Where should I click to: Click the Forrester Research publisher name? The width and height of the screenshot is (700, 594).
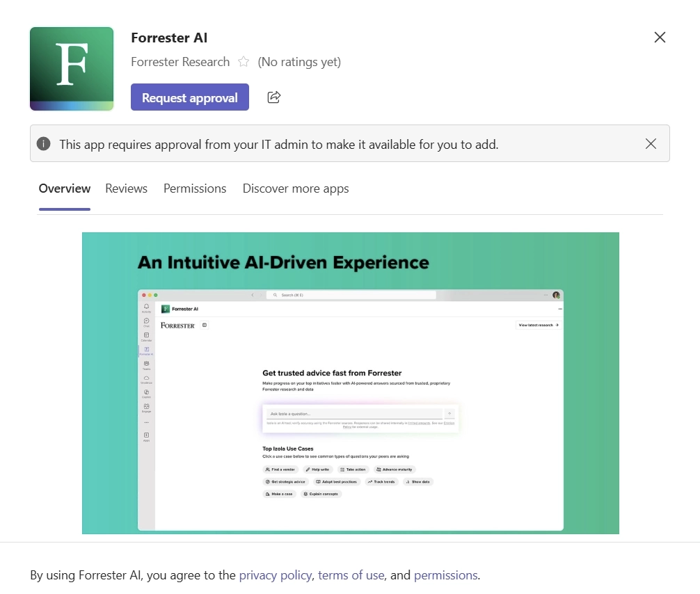coord(180,62)
